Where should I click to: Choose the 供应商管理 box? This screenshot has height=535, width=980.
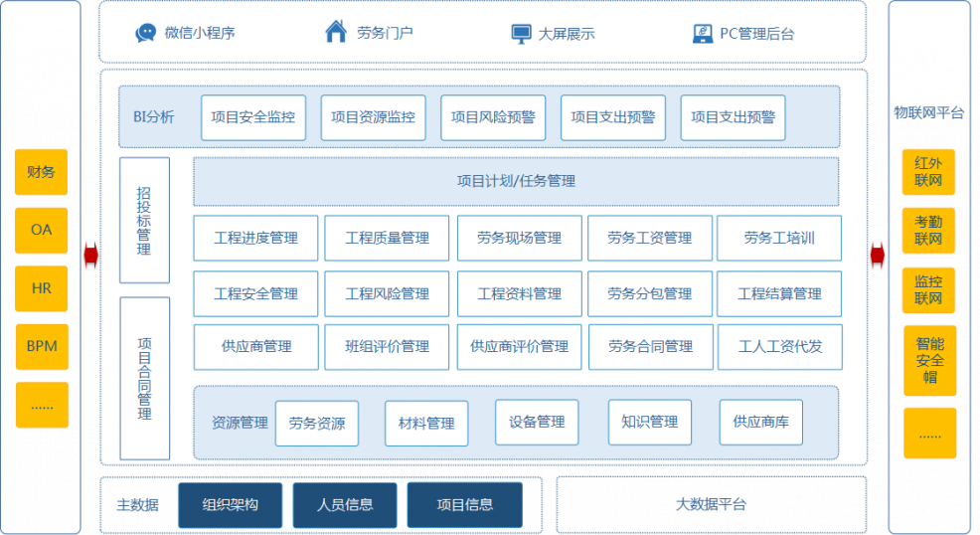click(x=256, y=347)
